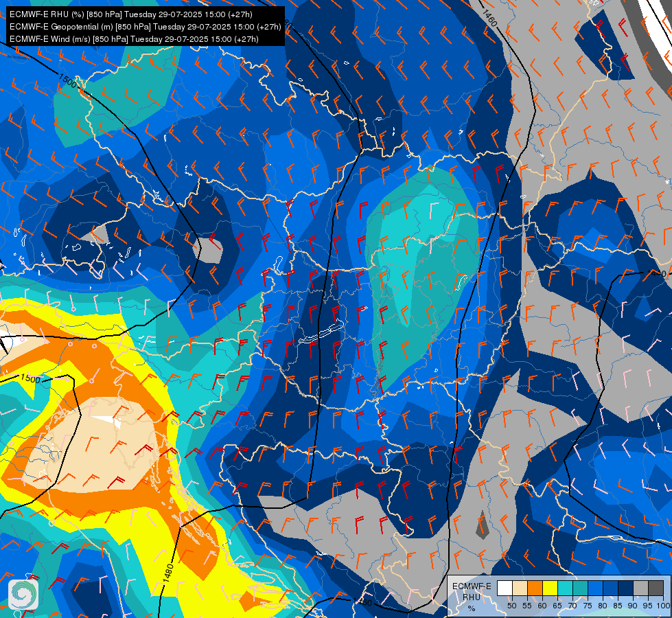Pick the cyan 65–70% legend swatch
The width and height of the screenshot is (672, 618).
566,588
